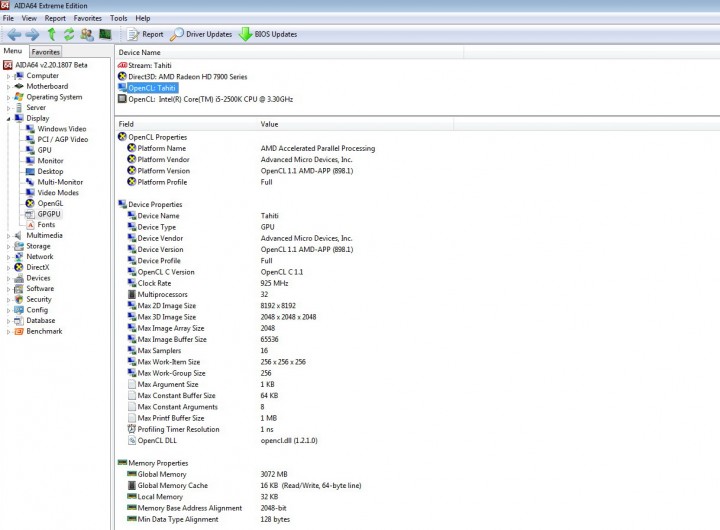
Task: Select Desktop under Display
Action: (45, 171)
